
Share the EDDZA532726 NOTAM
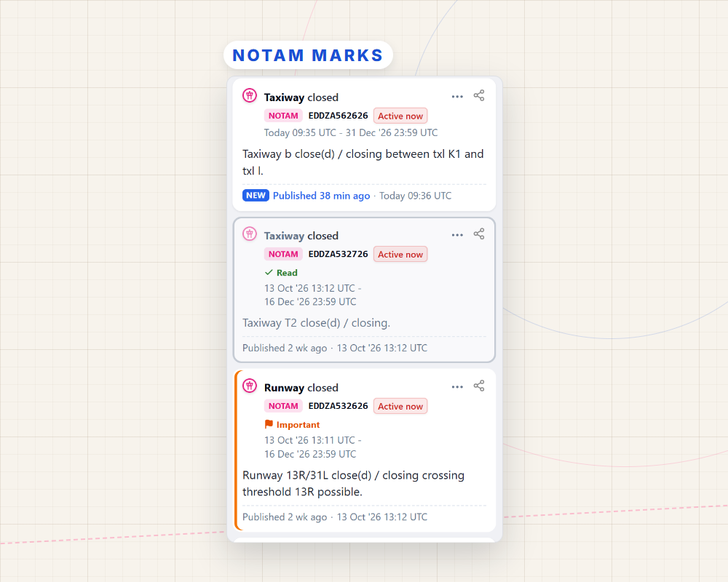pos(479,234)
